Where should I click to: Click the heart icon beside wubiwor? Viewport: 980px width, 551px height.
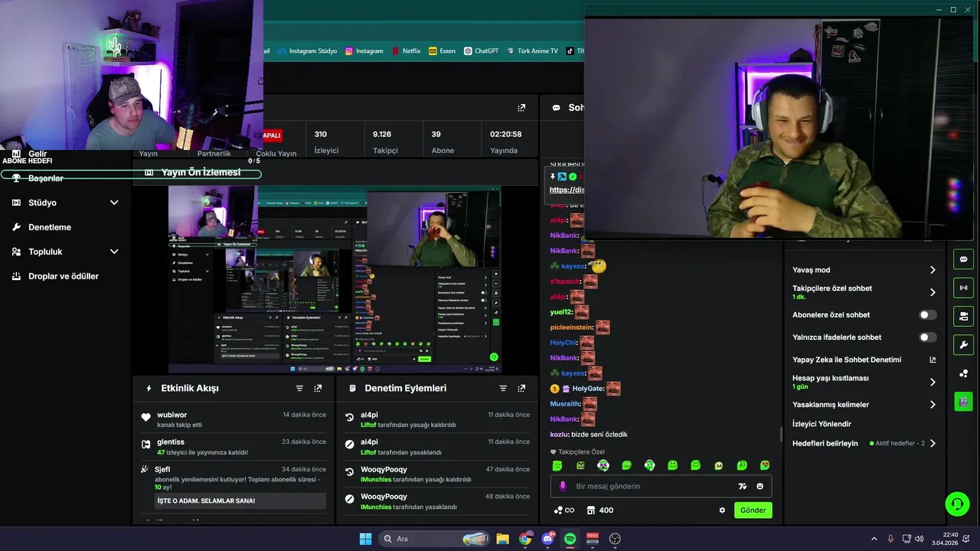[x=145, y=417]
